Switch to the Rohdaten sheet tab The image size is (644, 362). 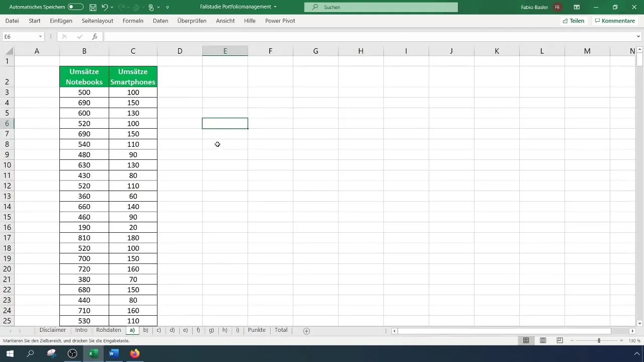[x=109, y=330]
